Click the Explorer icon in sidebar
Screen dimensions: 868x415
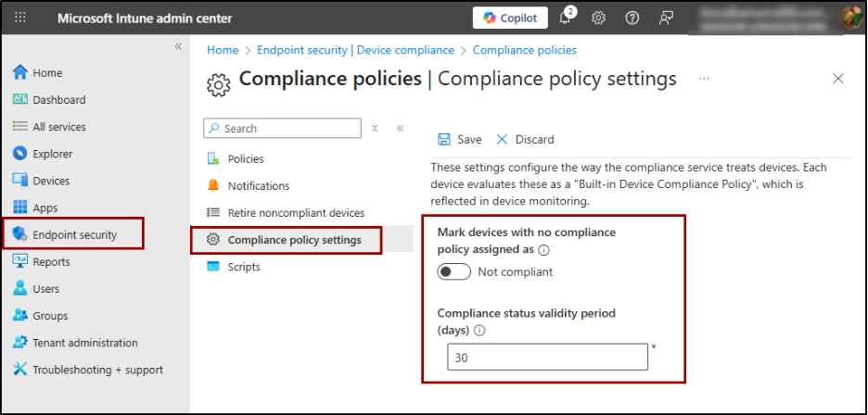pyautogui.click(x=19, y=153)
